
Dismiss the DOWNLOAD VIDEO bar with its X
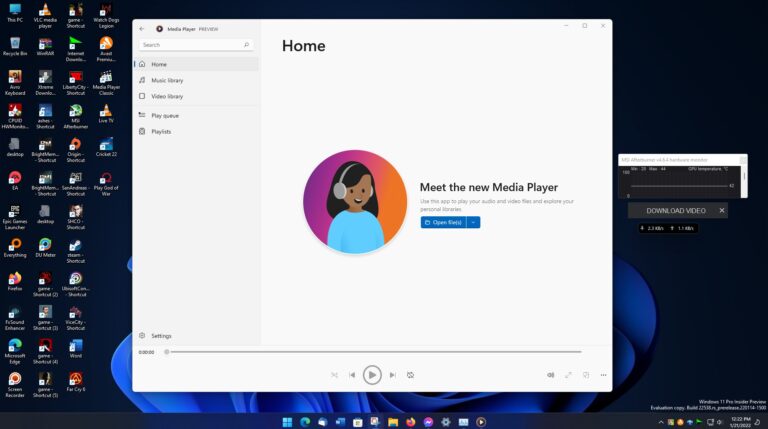pyautogui.click(x=721, y=211)
